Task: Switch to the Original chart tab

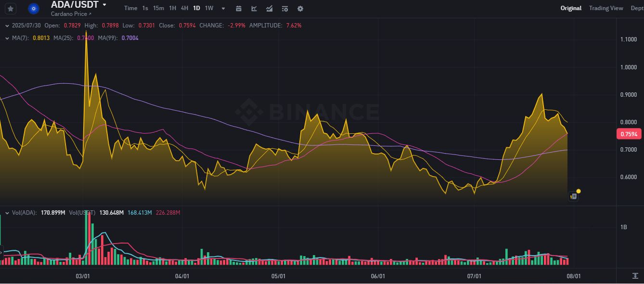Action: pos(571,8)
